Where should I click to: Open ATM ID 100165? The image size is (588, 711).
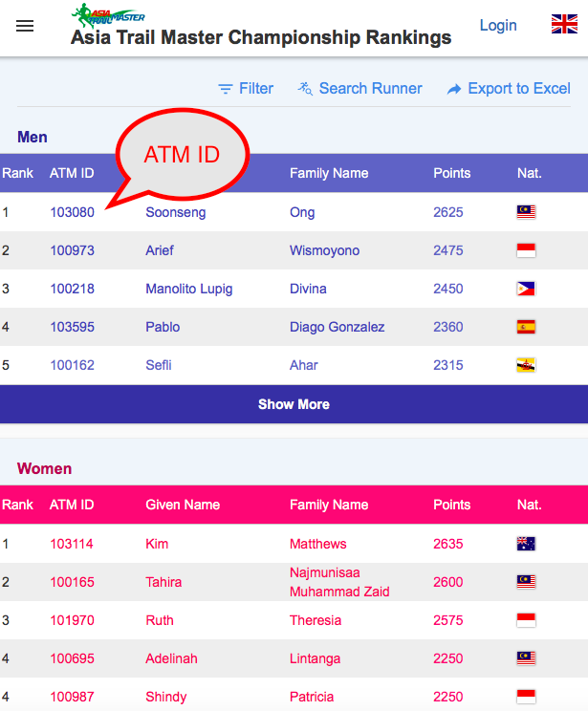click(72, 582)
